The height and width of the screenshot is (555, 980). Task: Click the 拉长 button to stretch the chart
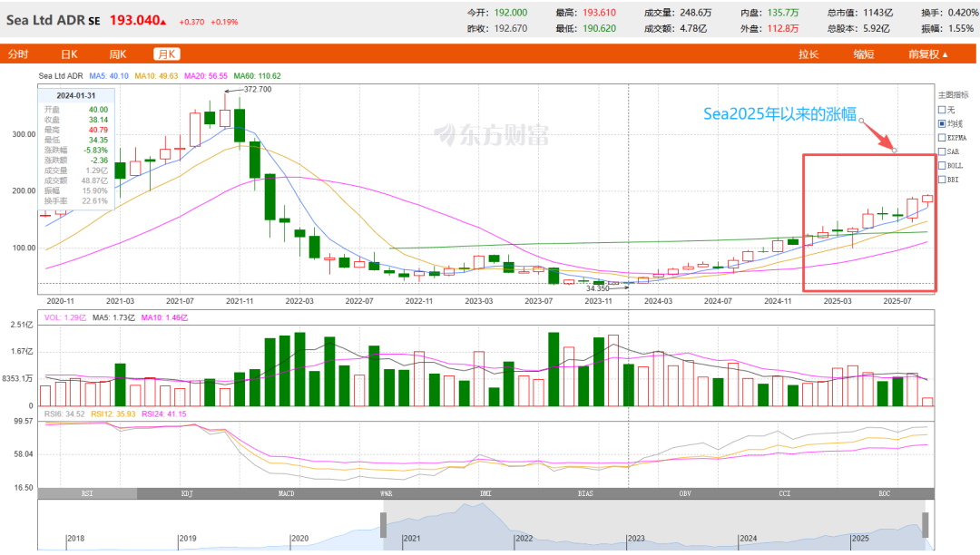pos(809,54)
